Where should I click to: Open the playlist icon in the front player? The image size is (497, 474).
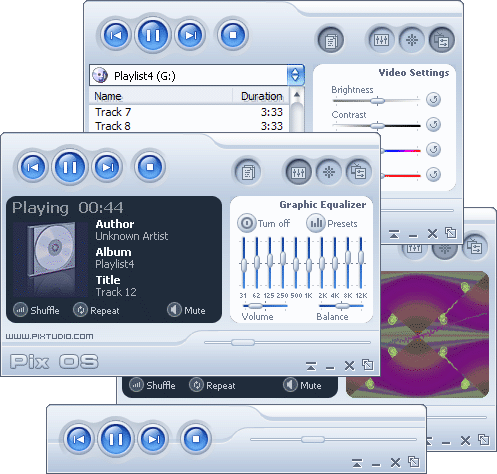point(248,172)
